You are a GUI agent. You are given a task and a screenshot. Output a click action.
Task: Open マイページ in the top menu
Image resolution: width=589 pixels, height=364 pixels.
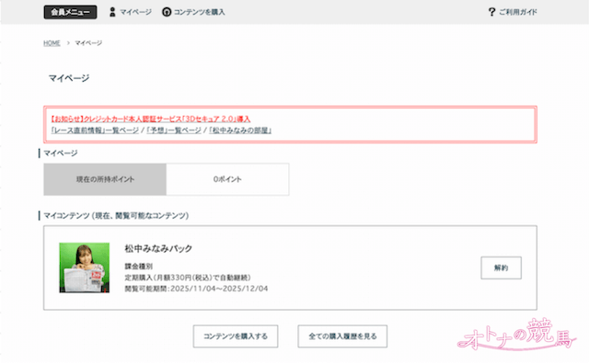coord(135,12)
